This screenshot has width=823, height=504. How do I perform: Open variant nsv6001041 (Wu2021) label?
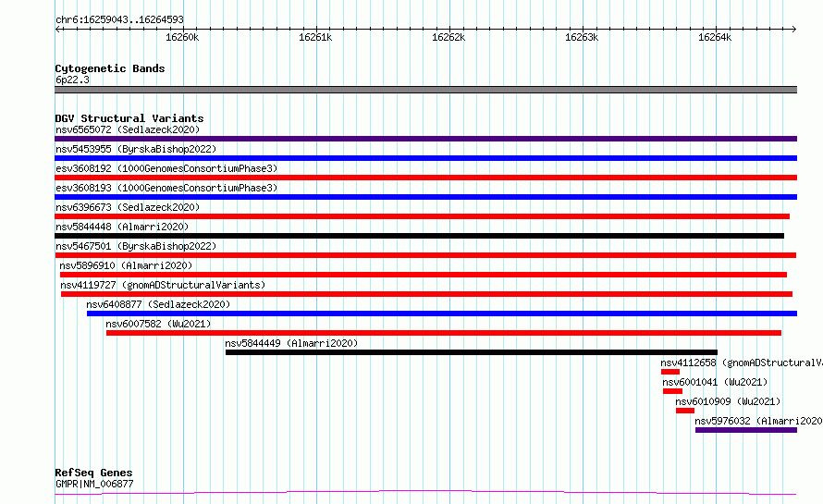[715, 382]
